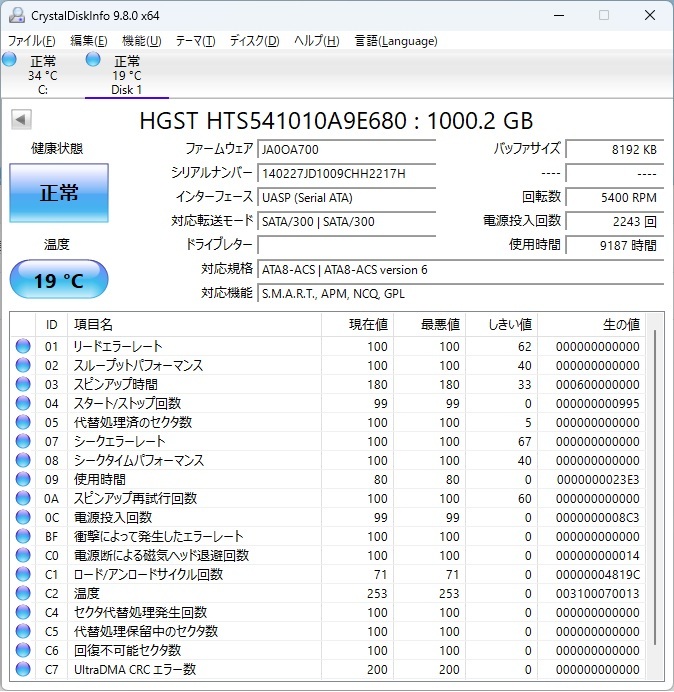Image resolution: width=674 pixels, height=692 pixels.
Task: Click raw value 003100070013
Action: coord(598,593)
